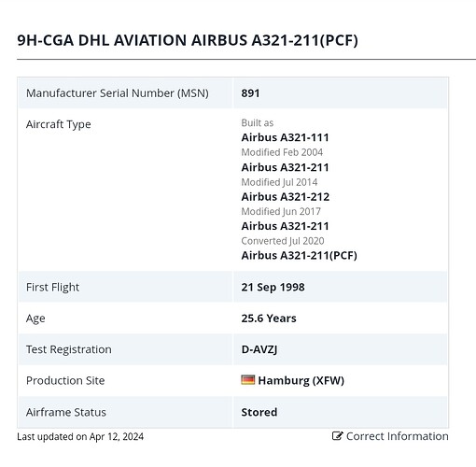Screen dimensions: 476x467
Task: Click the German flag icon
Action: (x=248, y=380)
